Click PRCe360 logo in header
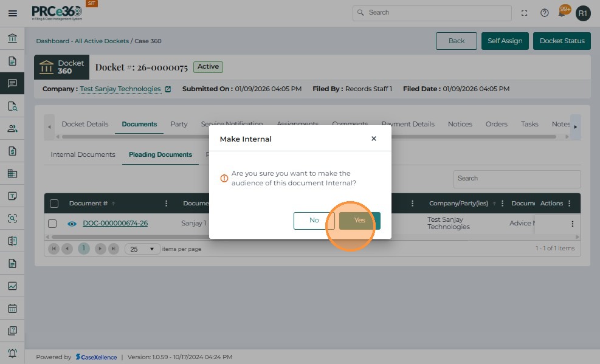The image size is (600, 364). [57, 13]
